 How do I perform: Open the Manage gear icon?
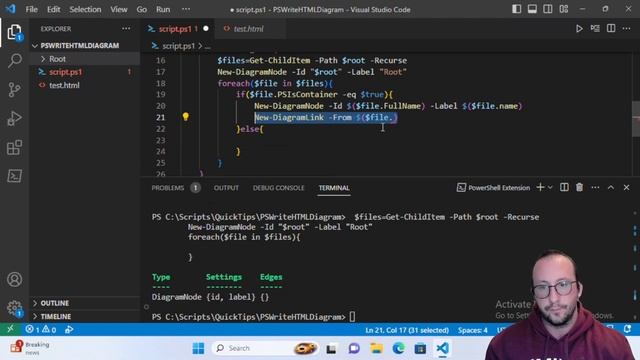(14, 308)
